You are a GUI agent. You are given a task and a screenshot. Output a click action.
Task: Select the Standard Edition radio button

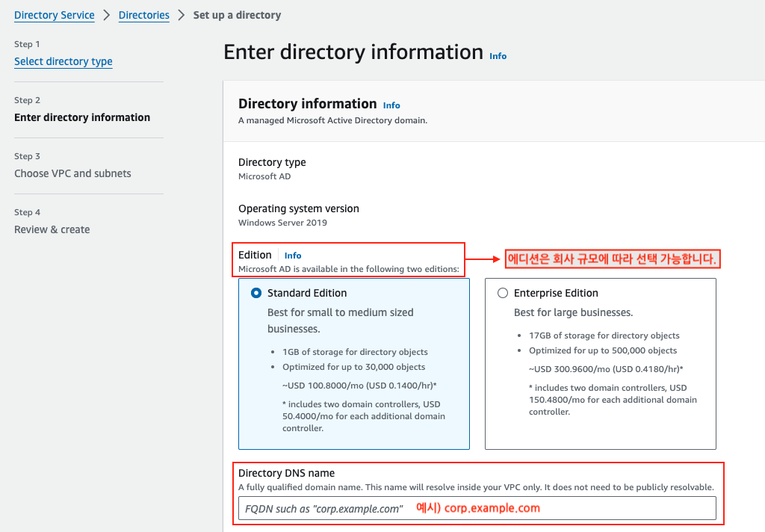[256, 293]
